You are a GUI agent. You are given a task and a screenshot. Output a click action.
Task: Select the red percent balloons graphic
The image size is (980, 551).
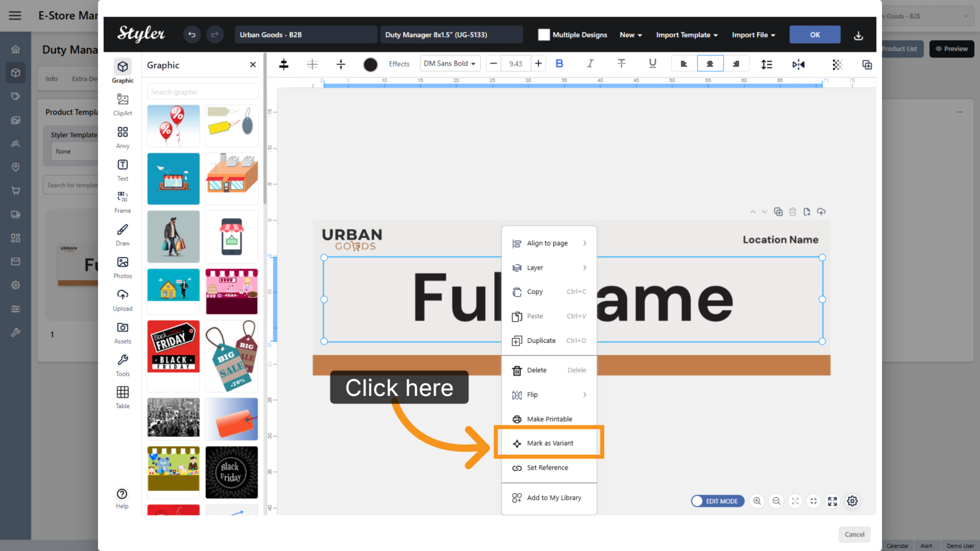(x=173, y=125)
